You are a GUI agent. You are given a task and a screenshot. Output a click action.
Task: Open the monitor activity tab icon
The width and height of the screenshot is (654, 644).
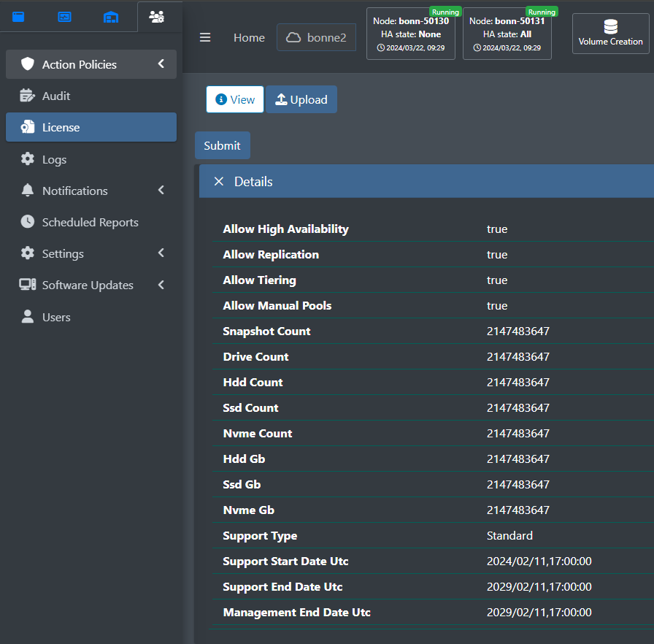click(64, 17)
